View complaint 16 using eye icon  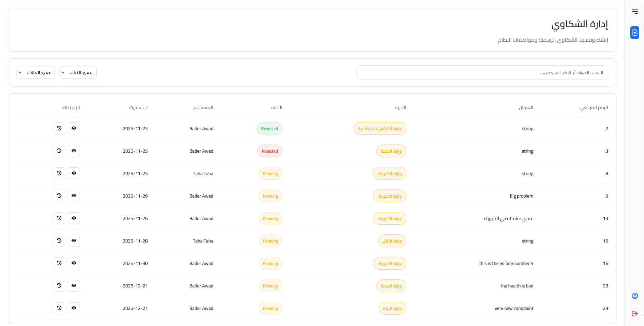click(74, 263)
